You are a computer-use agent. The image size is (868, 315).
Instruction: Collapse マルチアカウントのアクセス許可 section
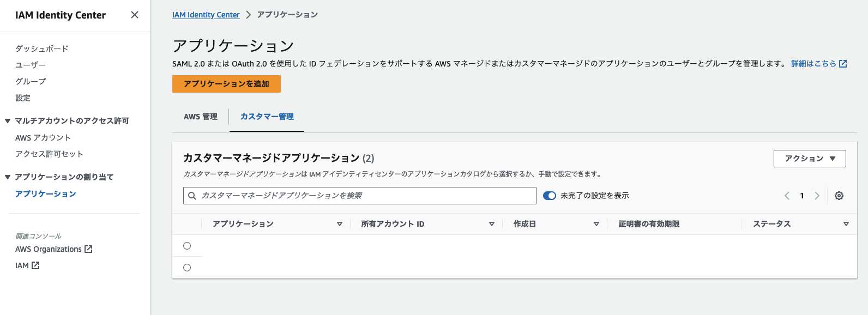[x=8, y=121]
